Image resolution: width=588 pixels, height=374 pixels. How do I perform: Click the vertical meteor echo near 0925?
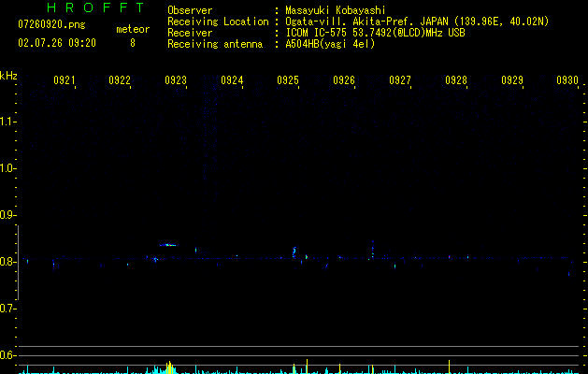[x=294, y=252]
